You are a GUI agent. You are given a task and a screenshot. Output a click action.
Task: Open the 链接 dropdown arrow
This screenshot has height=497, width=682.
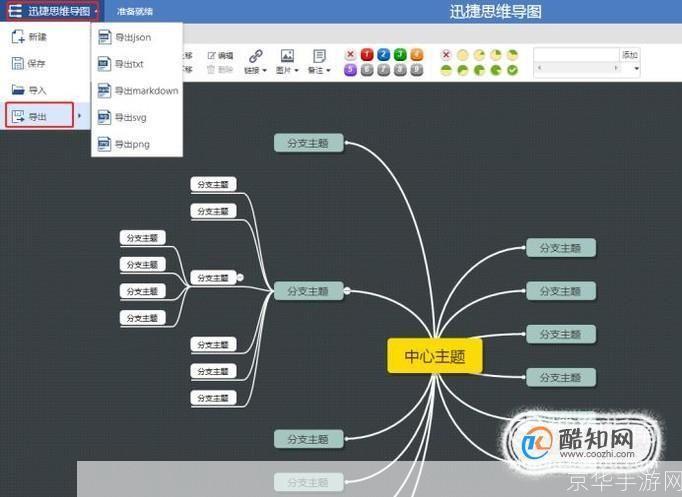264,70
